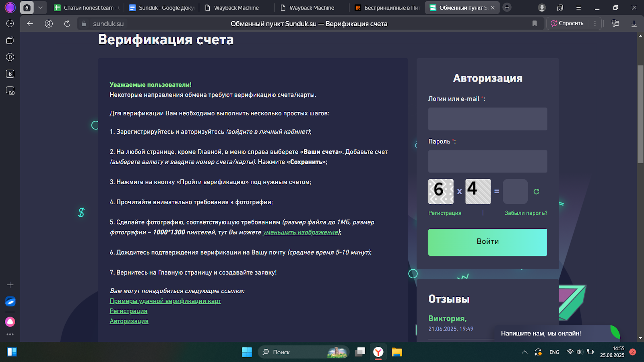
Task: Expand the tab list chevron dropdown
Action: click(x=40, y=8)
